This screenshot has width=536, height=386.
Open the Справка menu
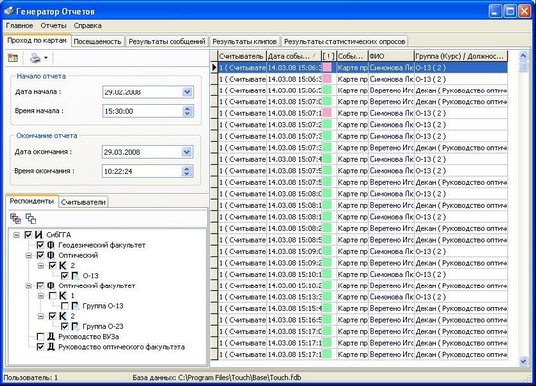tap(88, 26)
